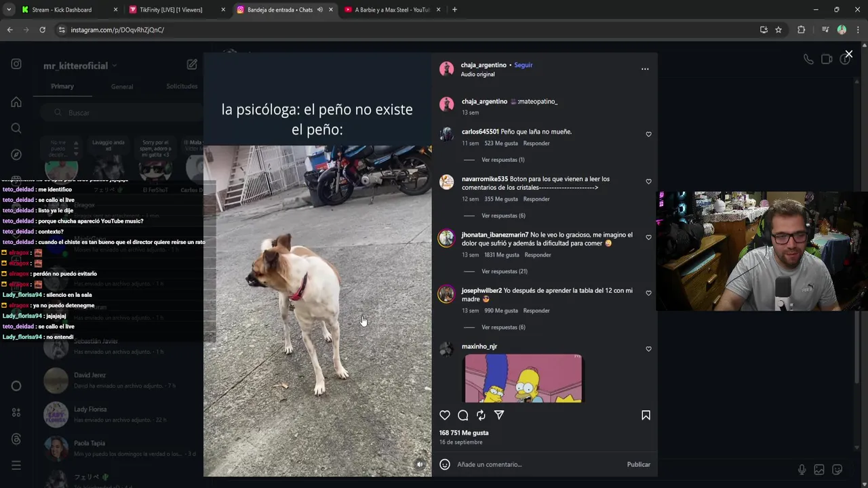Open the emoji picker in the comment box

click(x=445, y=464)
